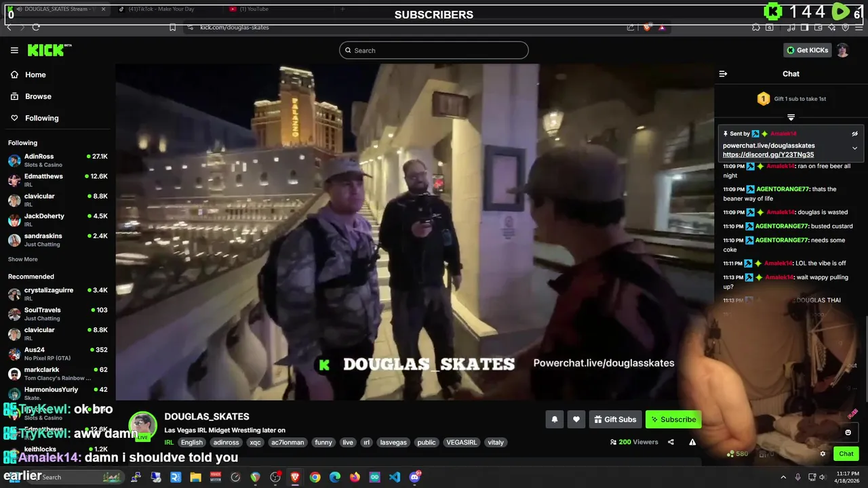Image resolution: width=868 pixels, height=488 pixels.
Task: Open Brave main menu hamburger
Action: (x=859, y=27)
